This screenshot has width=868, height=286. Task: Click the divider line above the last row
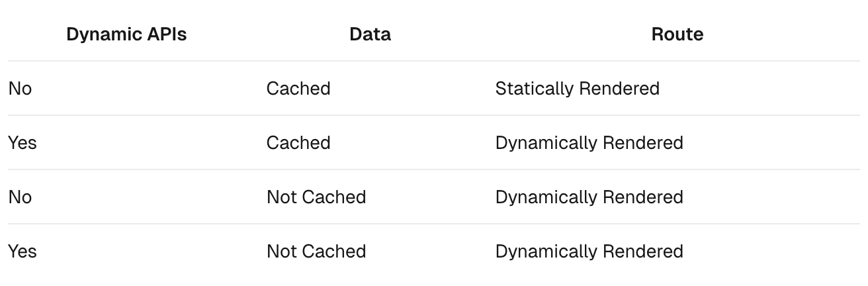(x=434, y=224)
